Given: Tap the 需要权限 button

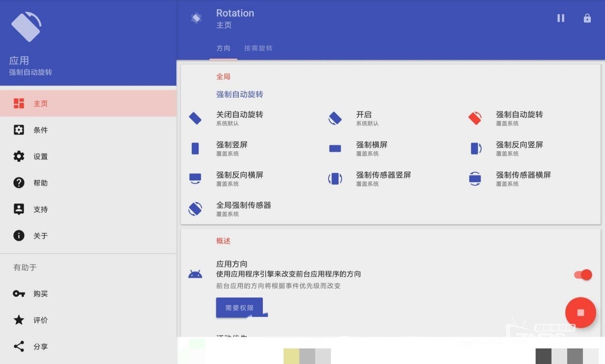Looking at the screenshot, I should tap(239, 307).
